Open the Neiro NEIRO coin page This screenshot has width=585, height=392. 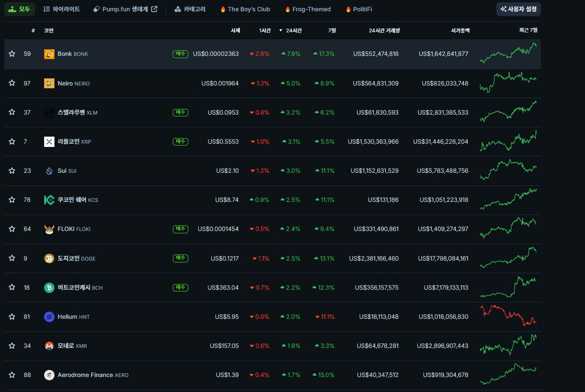coord(73,83)
